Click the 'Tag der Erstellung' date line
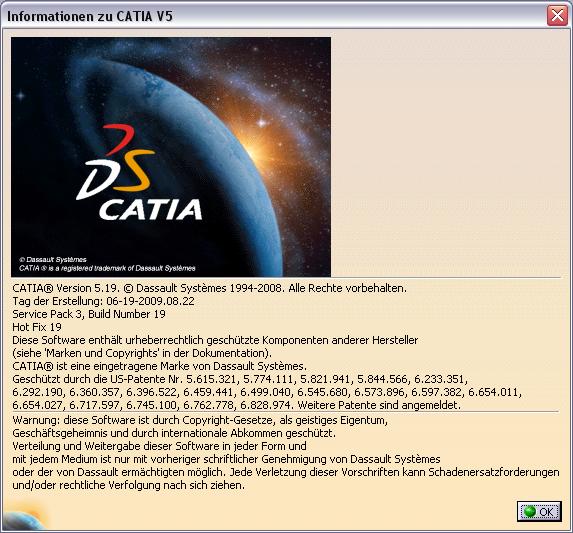Viewport: 573px width, 533px height. pos(103,301)
